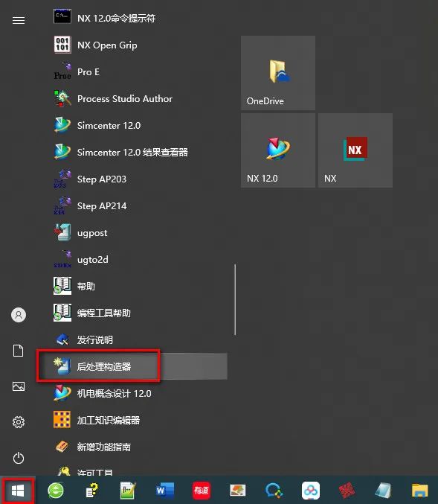The height and width of the screenshot is (504, 438).
Task: Open NX 12.0 command prompt icon
Action: click(x=62, y=16)
